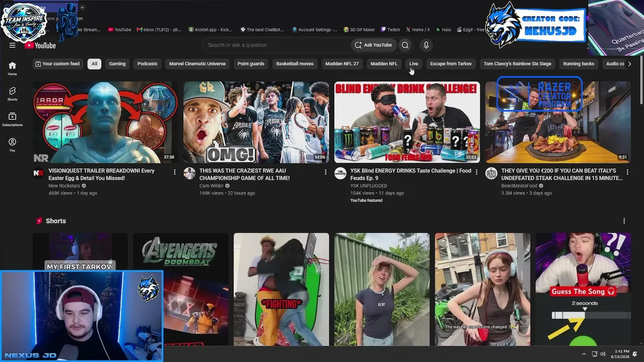Select the Gaming filter chip
This screenshot has width=644, height=362.
click(117, 64)
